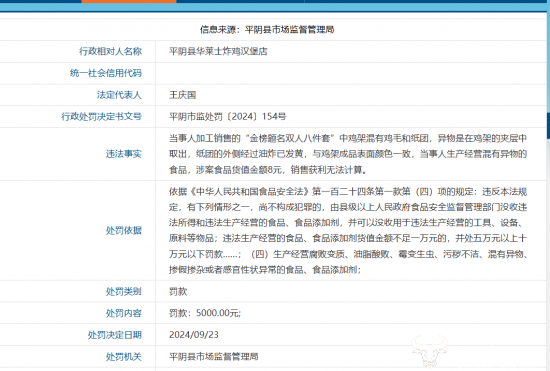Click the empty credit code value cell
This screenshot has height=371, width=550.
351,73
